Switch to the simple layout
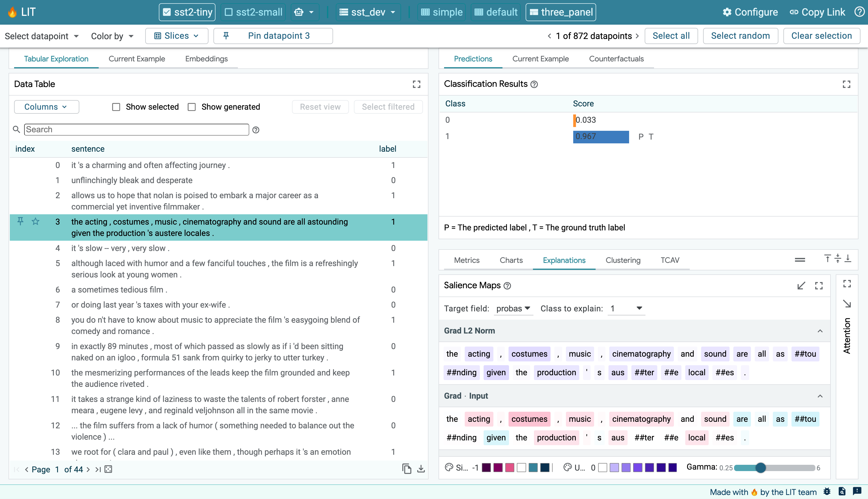This screenshot has width=868, height=499. click(441, 12)
